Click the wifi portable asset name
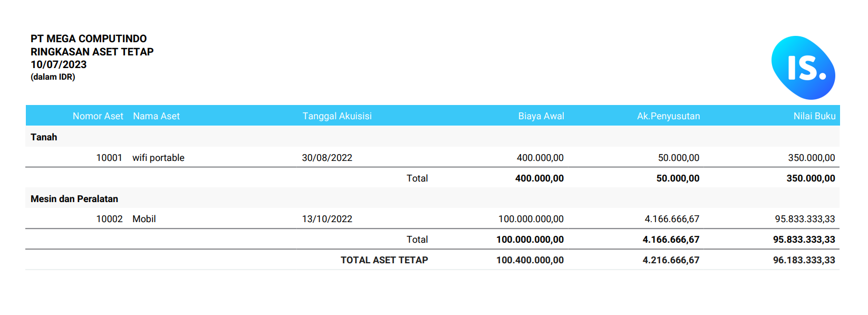 point(158,158)
